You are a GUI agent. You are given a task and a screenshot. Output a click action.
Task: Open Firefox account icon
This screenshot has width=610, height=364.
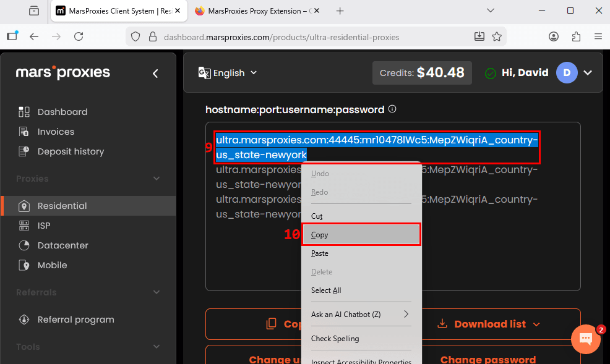click(554, 36)
